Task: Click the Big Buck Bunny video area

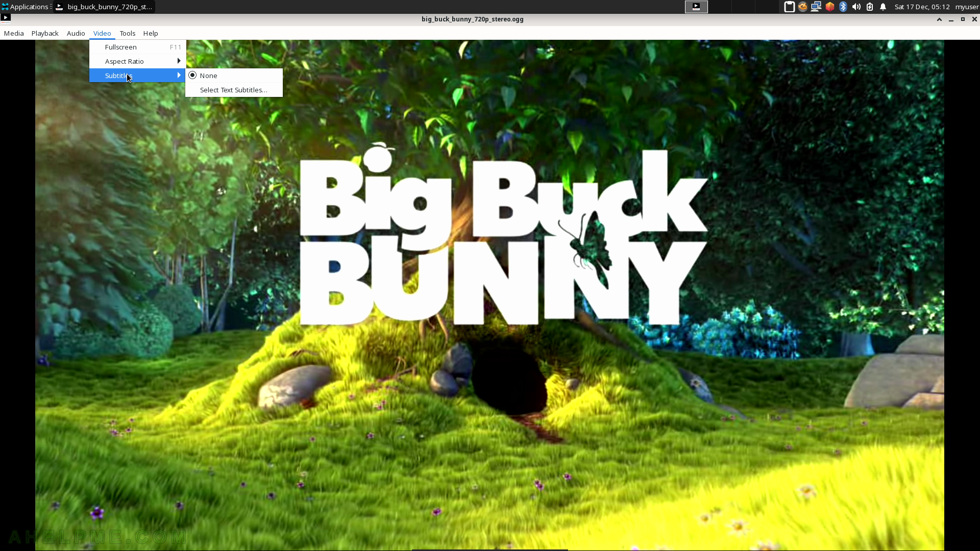Action: tap(489, 295)
